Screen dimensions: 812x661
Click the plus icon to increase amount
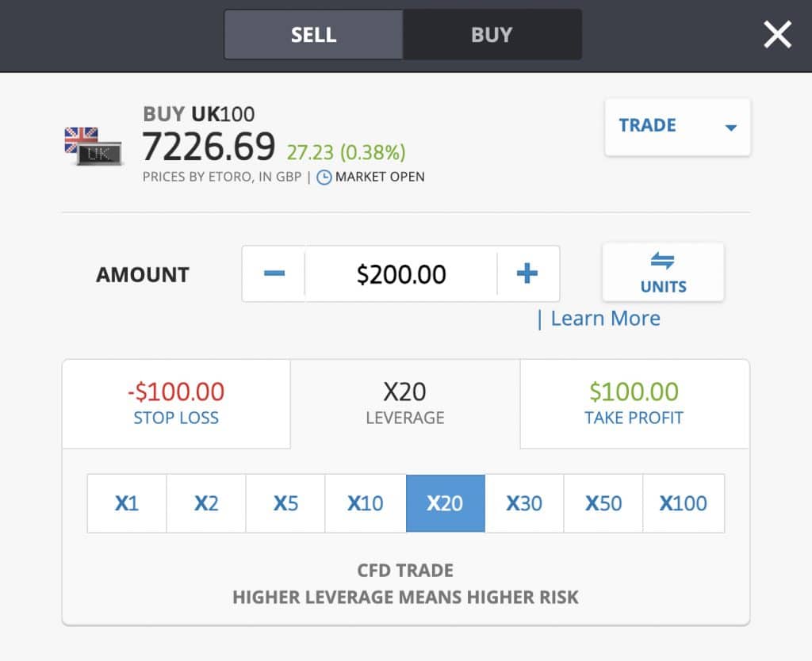click(527, 274)
